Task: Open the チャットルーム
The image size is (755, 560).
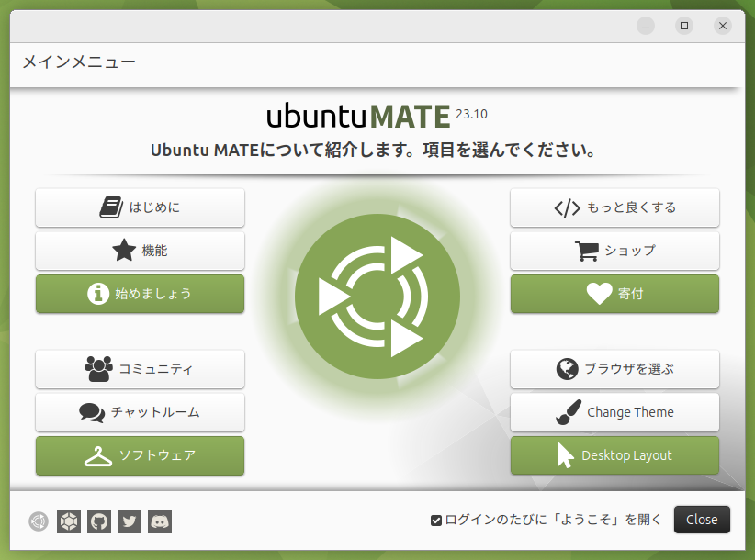Action: [x=140, y=412]
